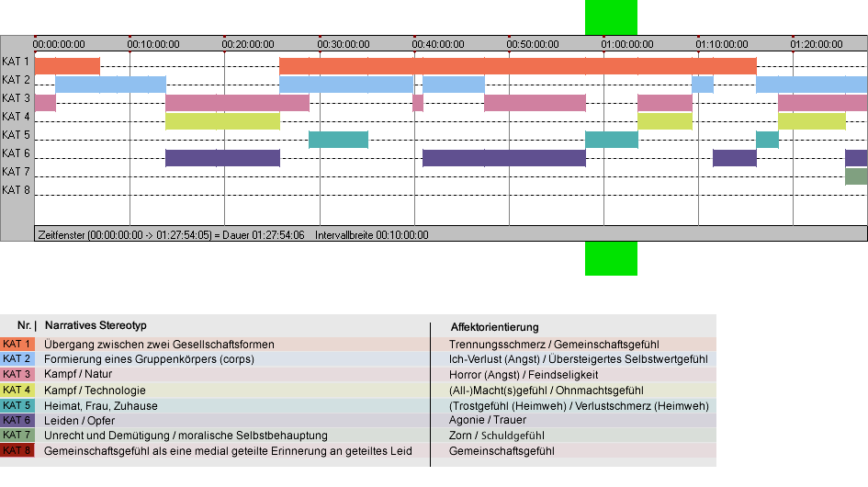868x487 pixels.
Task: Select the KAT 4 row label in timeline
Action: 16,117
